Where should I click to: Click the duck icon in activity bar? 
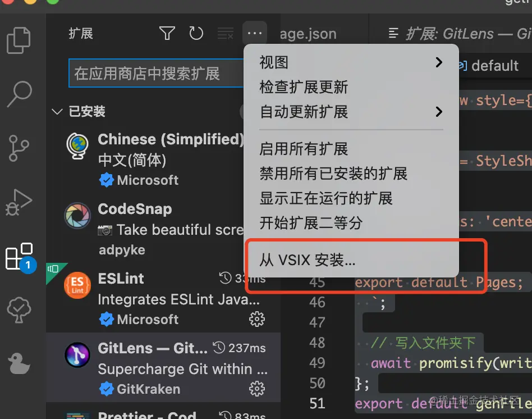tap(19, 363)
